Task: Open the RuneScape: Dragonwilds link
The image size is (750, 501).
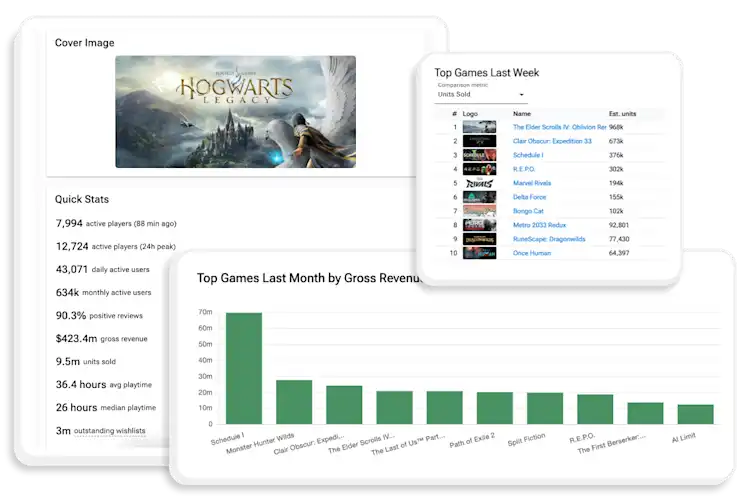Action: (549, 239)
